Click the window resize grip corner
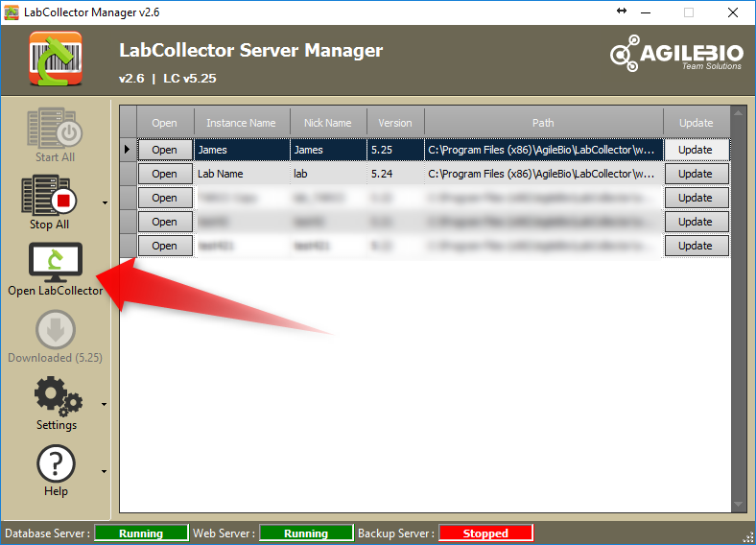Image resolution: width=756 pixels, height=545 pixels. coord(748,537)
